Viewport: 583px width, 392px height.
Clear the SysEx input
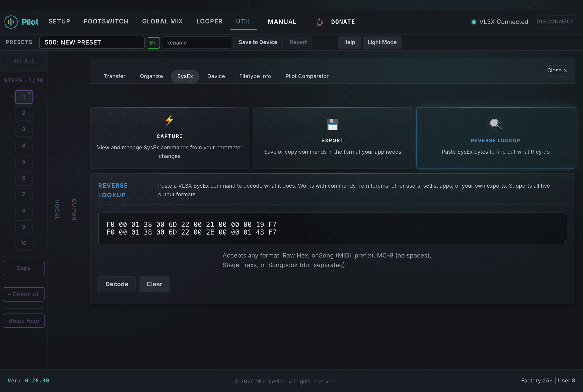[x=154, y=284]
